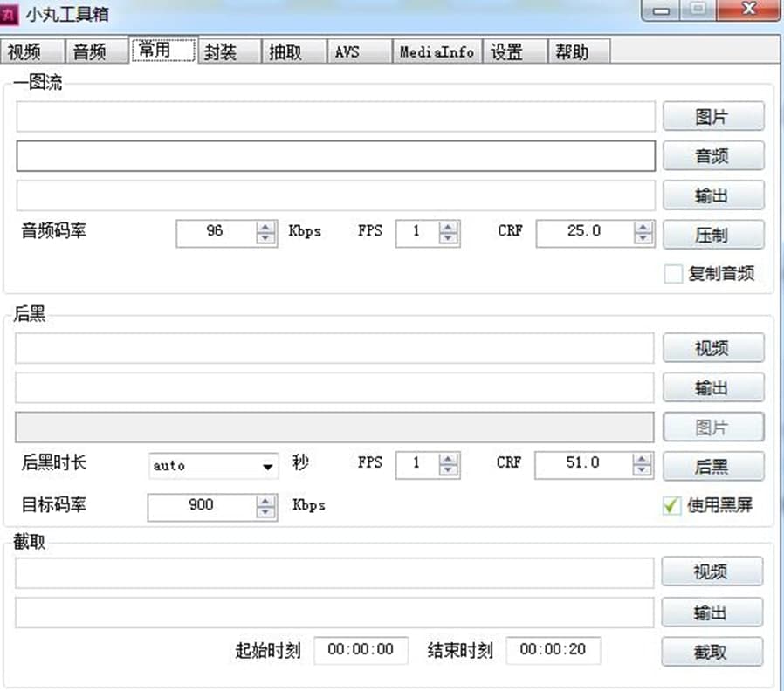Click the 后黑 button
Viewport: 784px width, 691px height.
click(x=712, y=466)
